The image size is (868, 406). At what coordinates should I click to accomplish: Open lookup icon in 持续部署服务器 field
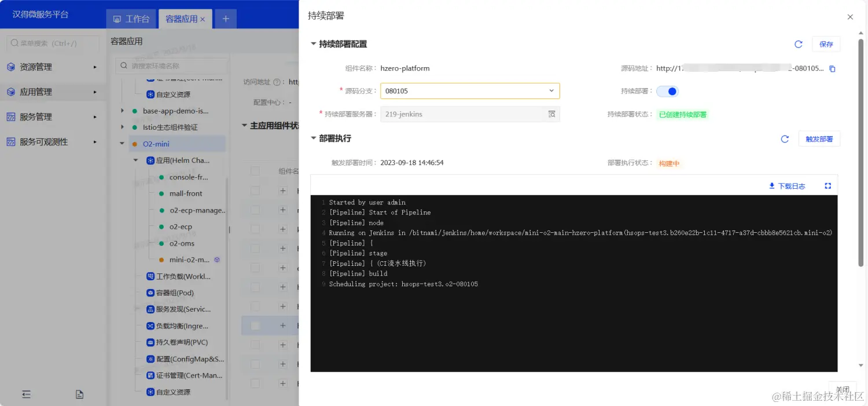(551, 114)
